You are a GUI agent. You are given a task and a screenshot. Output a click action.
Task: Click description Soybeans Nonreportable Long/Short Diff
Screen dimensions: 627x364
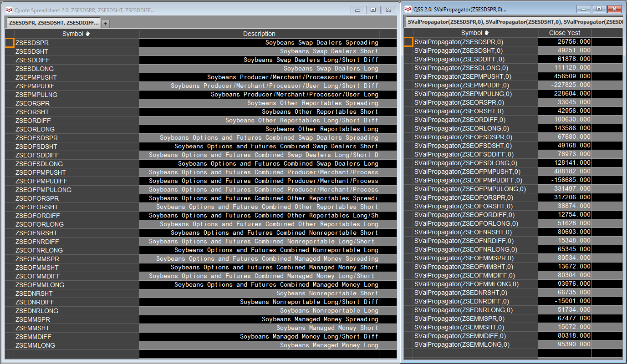[x=259, y=302]
